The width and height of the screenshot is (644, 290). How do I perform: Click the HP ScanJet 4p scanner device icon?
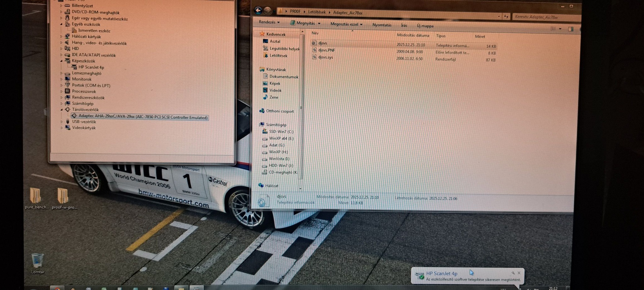click(x=74, y=67)
